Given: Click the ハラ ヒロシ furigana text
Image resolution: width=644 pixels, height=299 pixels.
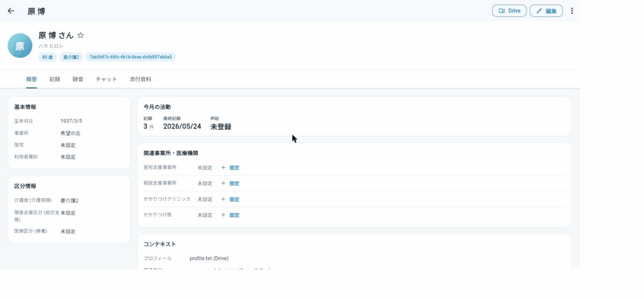Looking at the screenshot, I should 51,46.
